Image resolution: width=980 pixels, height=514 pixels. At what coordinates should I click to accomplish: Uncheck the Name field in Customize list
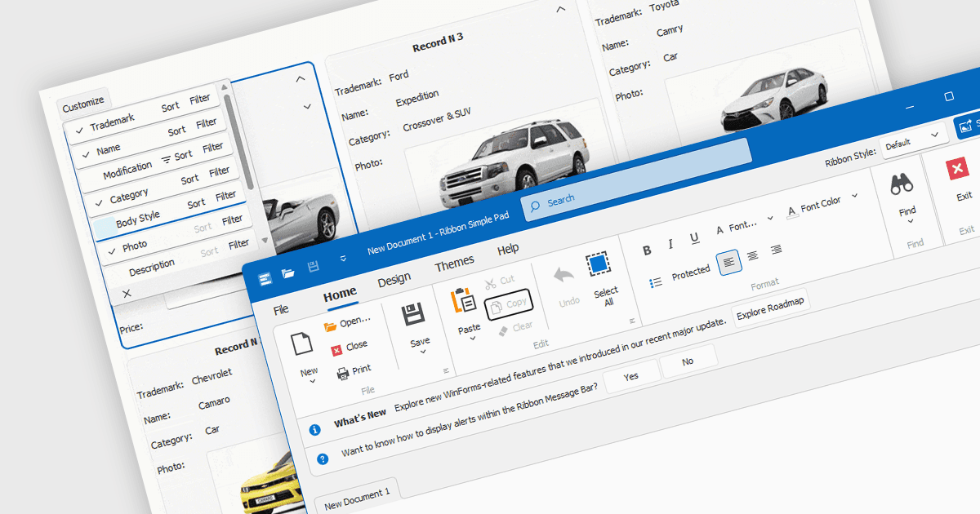tap(86, 153)
